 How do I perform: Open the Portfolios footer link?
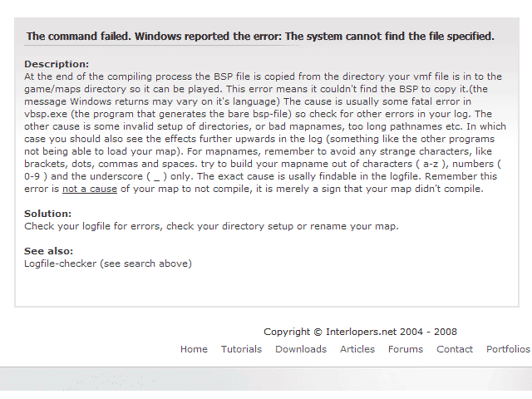508,349
